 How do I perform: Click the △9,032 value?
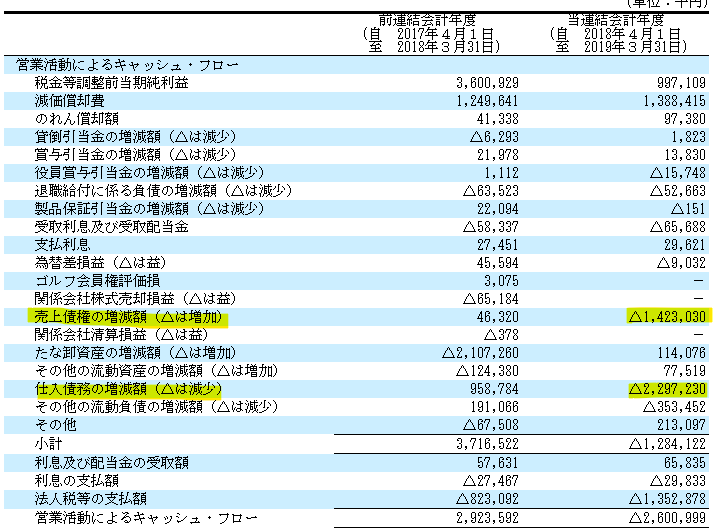click(681, 263)
